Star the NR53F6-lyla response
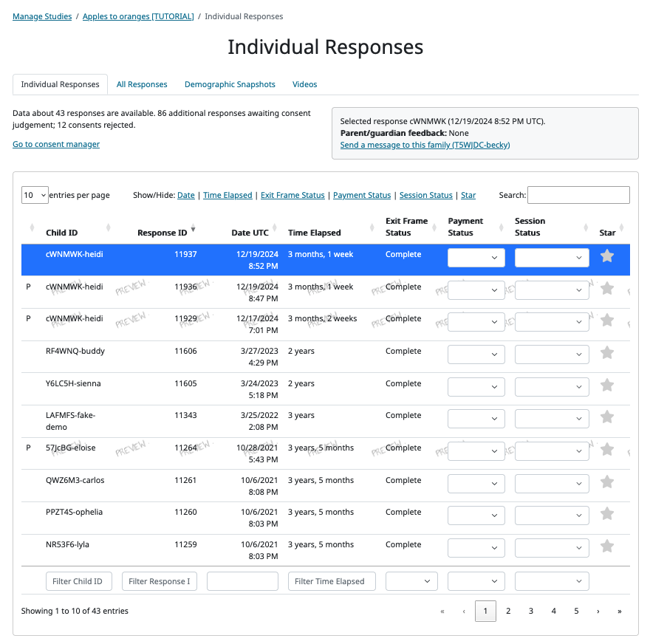The image size is (650, 644). coord(607,547)
